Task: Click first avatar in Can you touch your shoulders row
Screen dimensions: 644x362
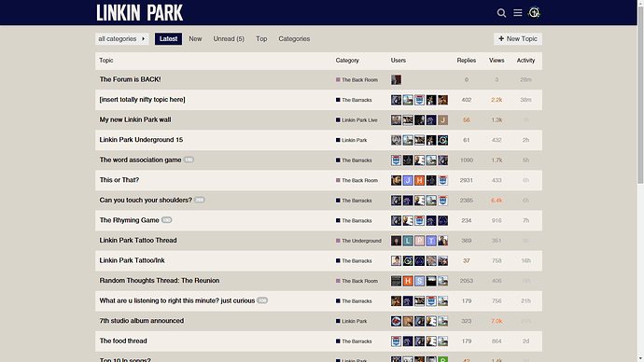Action: [x=396, y=201]
